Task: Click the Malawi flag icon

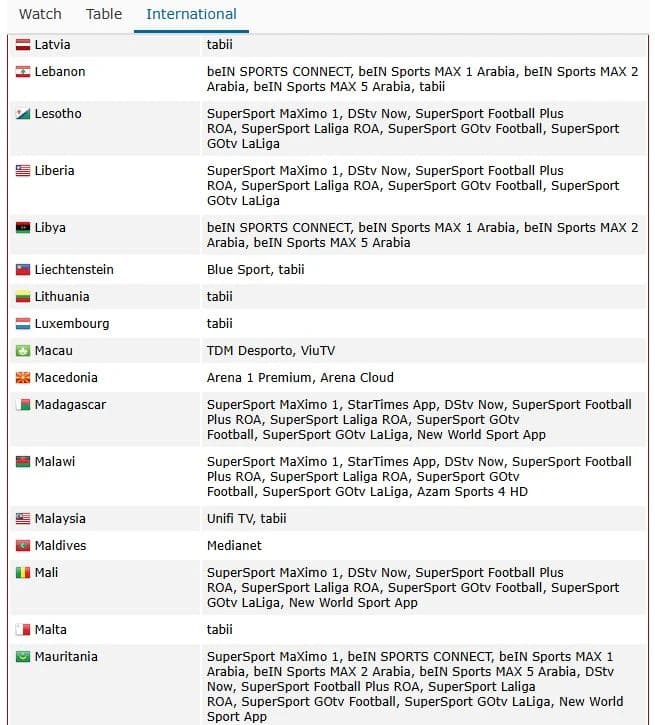Action: (x=23, y=462)
